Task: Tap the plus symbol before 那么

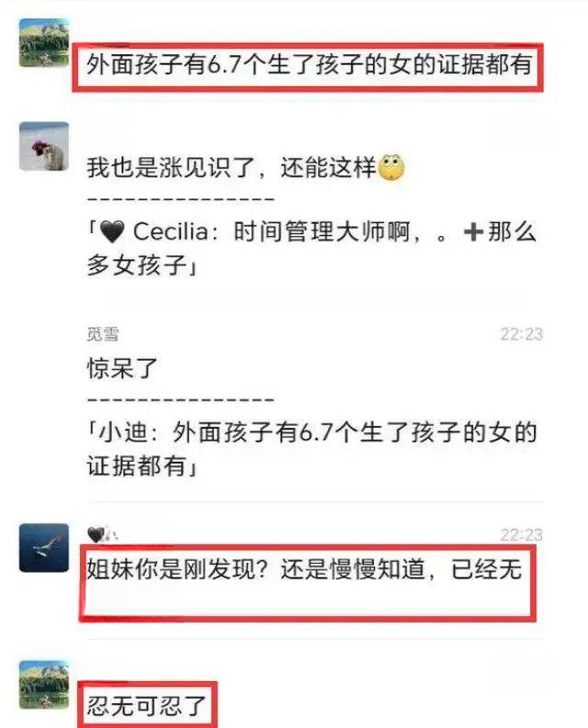Action: tap(473, 231)
